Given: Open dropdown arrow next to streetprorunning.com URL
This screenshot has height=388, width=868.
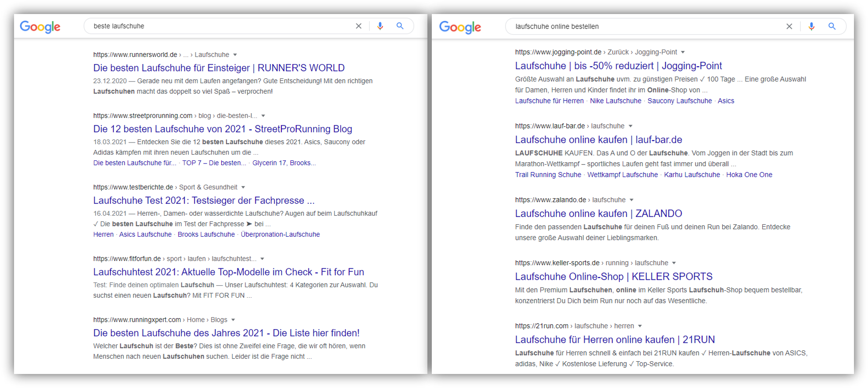Looking at the screenshot, I should pyautogui.click(x=263, y=116).
